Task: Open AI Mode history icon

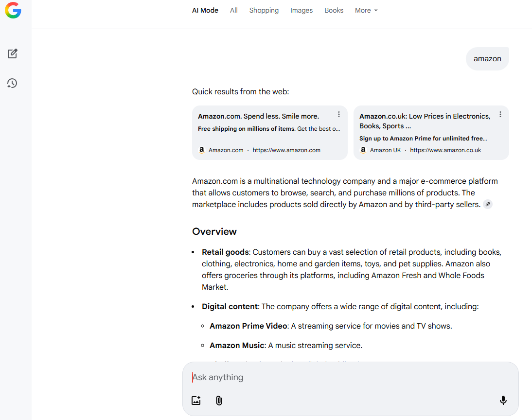Action: point(13,84)
